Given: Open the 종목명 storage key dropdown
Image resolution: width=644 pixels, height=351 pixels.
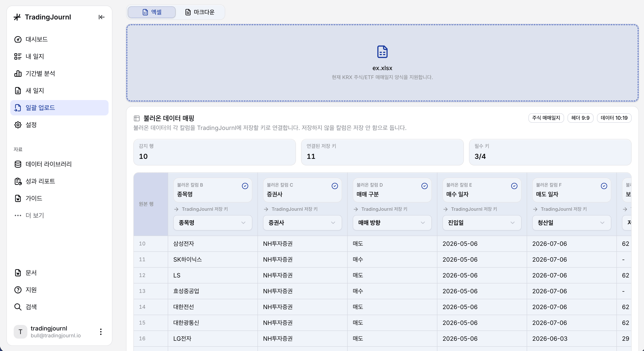Looking at the screenshot, I should (x=213, y=223).
